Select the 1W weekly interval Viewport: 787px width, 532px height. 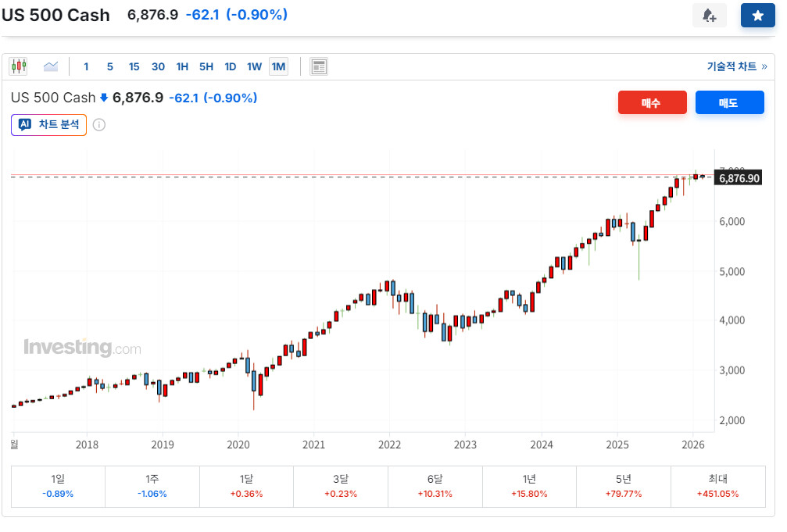[254, 66]
